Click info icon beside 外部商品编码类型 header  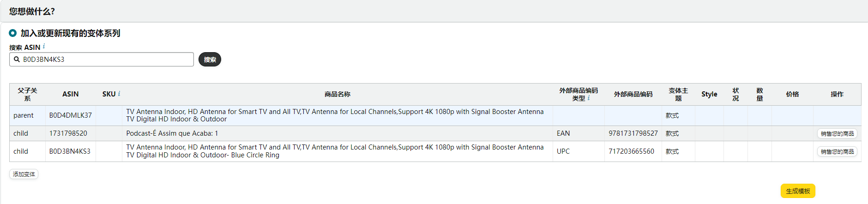(589, 98)
